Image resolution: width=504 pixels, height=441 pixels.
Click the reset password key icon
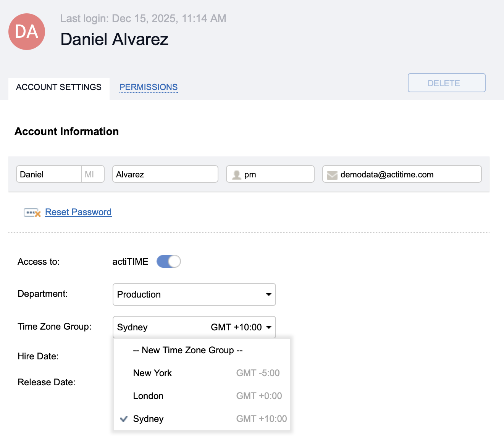tap(32, 212)
